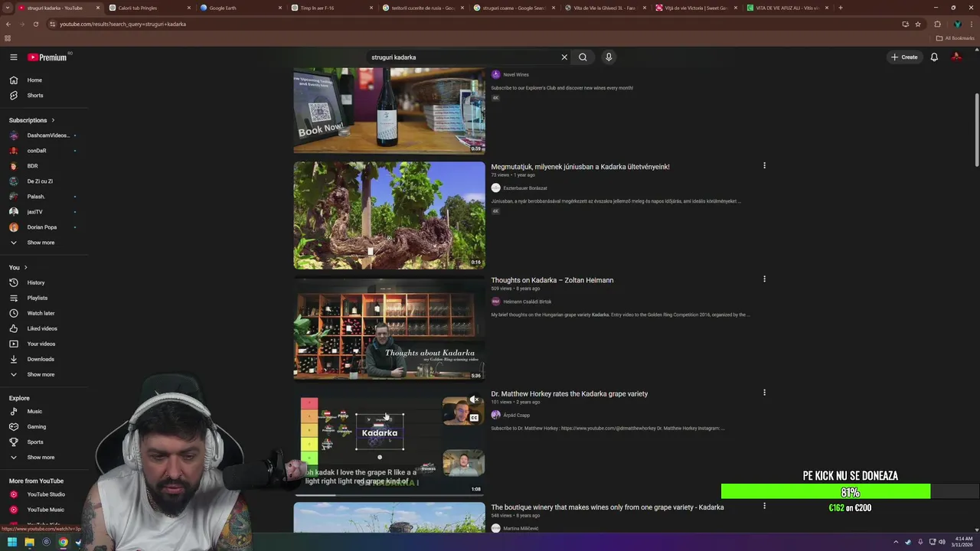Open YouTube Music link
The width and height of the screenshot is (980, 551).
(x=44, y=510)
